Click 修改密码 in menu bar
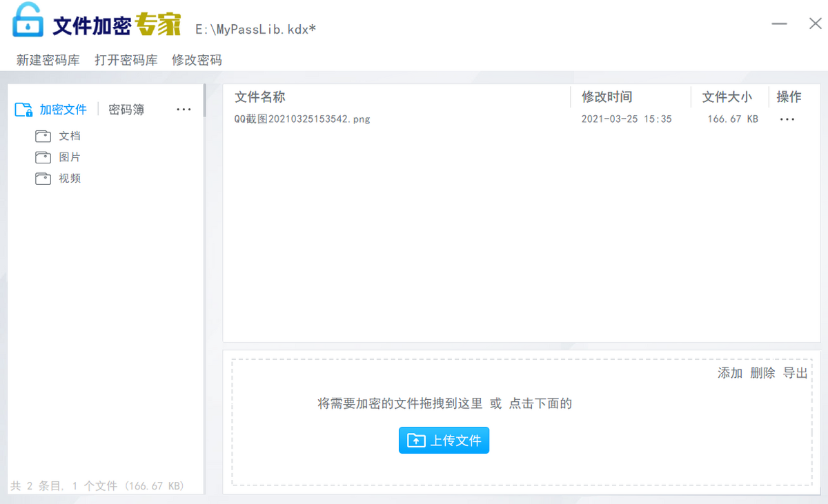828x504 pixels. click(197, 60)
